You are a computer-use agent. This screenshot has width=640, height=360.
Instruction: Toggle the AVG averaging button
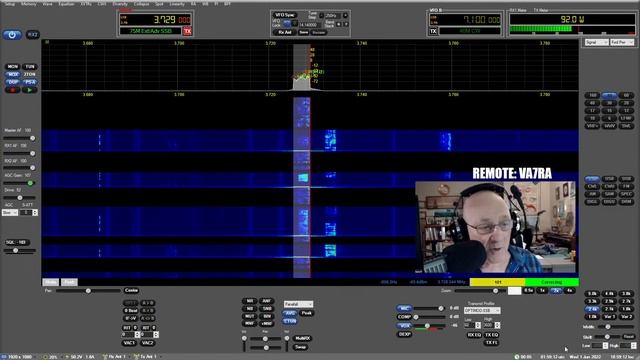point(290,313)
